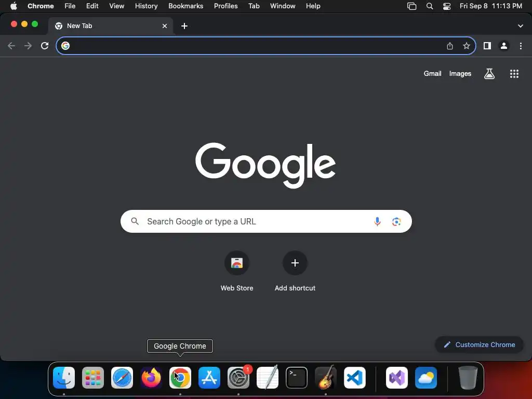This screenshot has width=532, height=399.
Task: Open the Weather app from the Dock
Action: pyautogui.click(x=426, y=378)
